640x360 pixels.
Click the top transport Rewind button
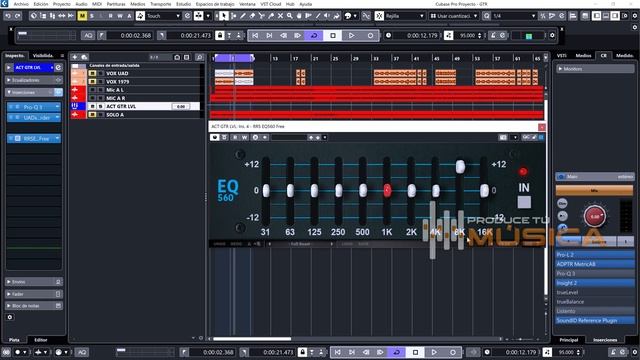tap(283, 36)
